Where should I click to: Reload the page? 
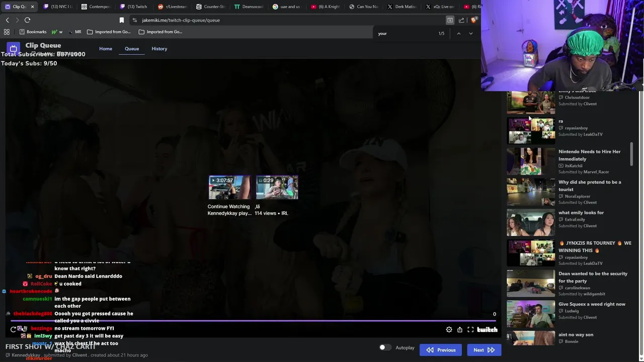27,20
